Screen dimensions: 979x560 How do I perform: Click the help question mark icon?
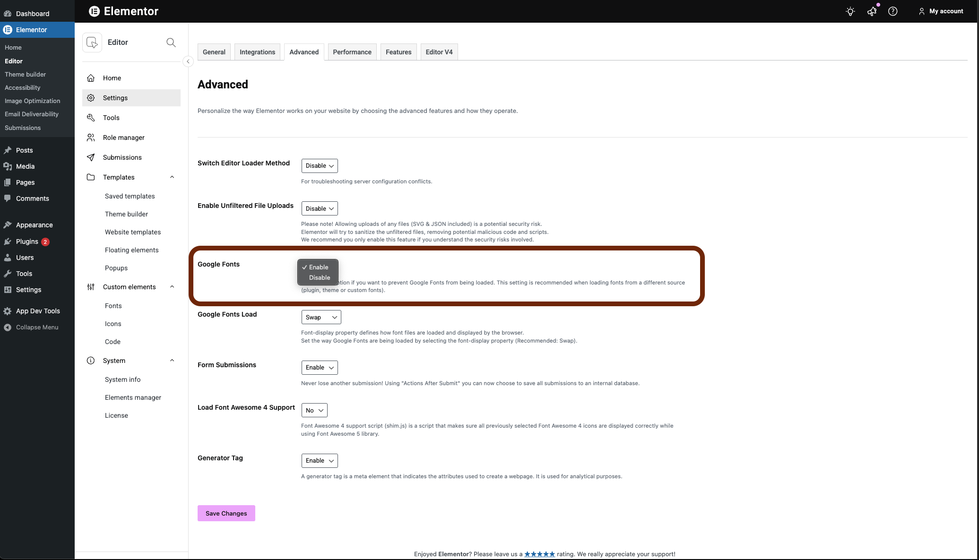[x=892, y=11]
